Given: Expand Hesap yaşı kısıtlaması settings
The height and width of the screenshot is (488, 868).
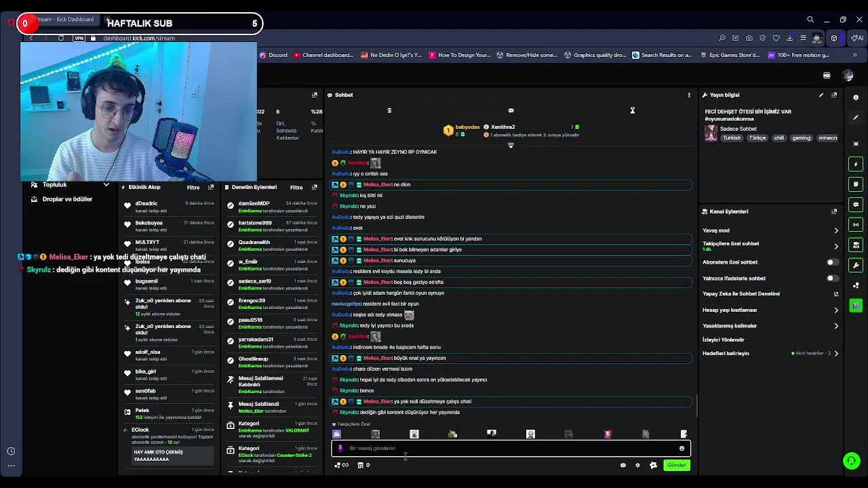Looking at the screenshot, I should click(x=836, y=310).
